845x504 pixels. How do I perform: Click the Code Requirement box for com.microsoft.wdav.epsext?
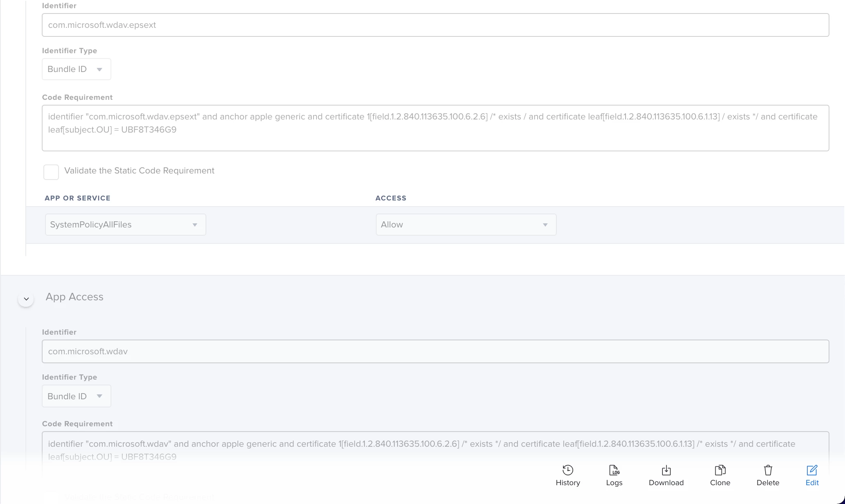pos(435,128)
